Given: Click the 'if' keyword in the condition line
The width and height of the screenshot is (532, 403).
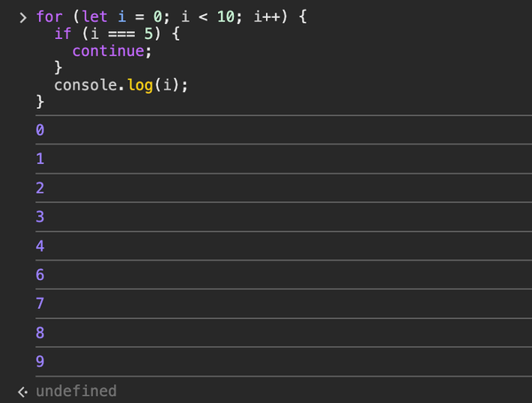Looking at the screenshot, I should pyautogui.click(x=63, y=35).
